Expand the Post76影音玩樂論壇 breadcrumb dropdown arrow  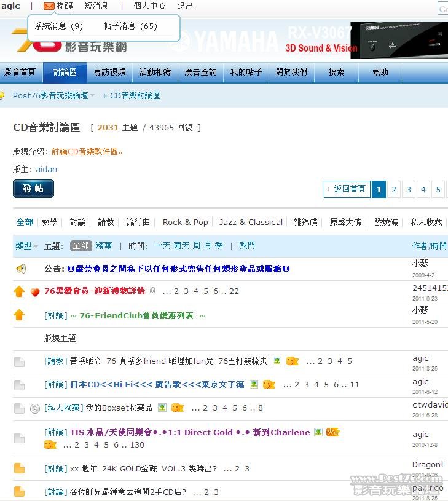click(93, 95)
